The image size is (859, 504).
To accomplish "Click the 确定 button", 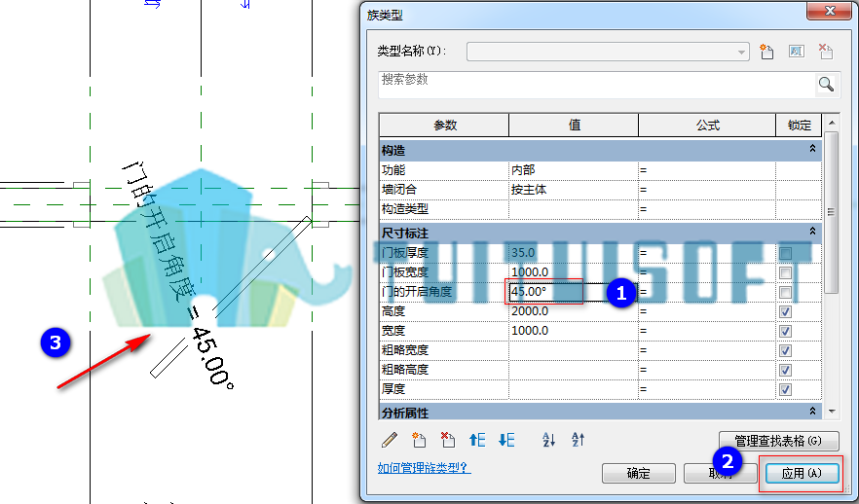I will (638, 474).
